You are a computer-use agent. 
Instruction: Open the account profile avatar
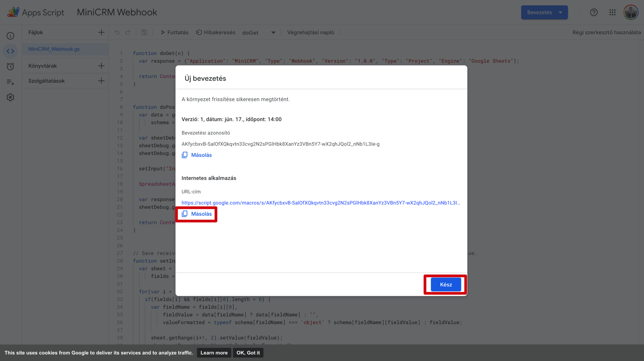(631, 12)
